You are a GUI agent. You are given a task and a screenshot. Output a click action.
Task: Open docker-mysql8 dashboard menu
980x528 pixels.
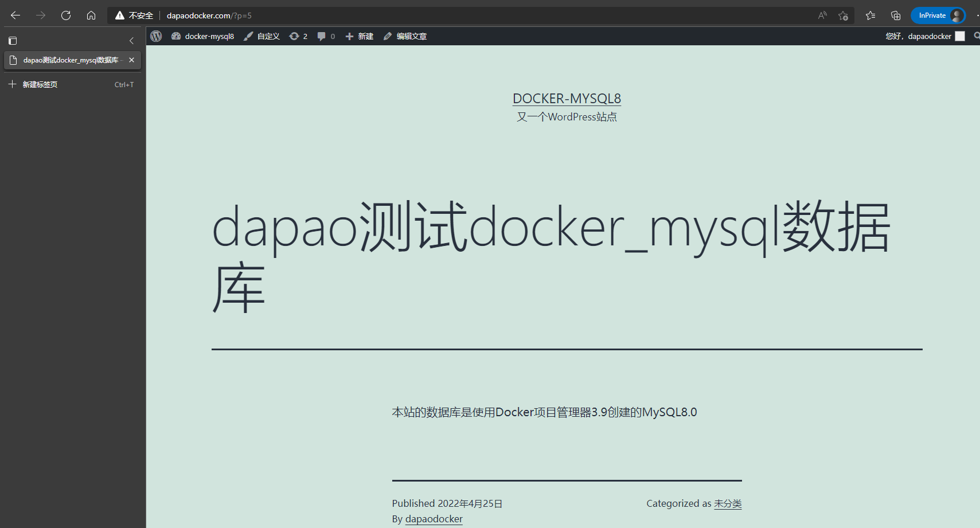click(202, 36)
